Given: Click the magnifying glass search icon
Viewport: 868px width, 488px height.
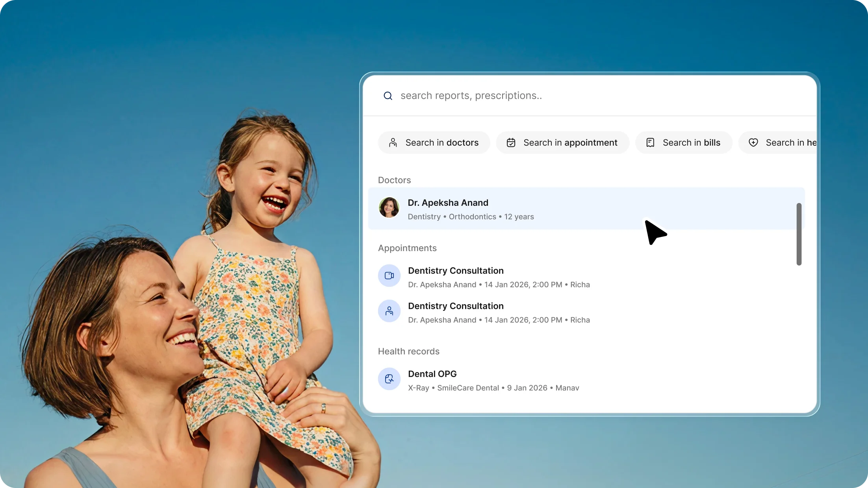Looking at the screenshot, I should (388, 96).
